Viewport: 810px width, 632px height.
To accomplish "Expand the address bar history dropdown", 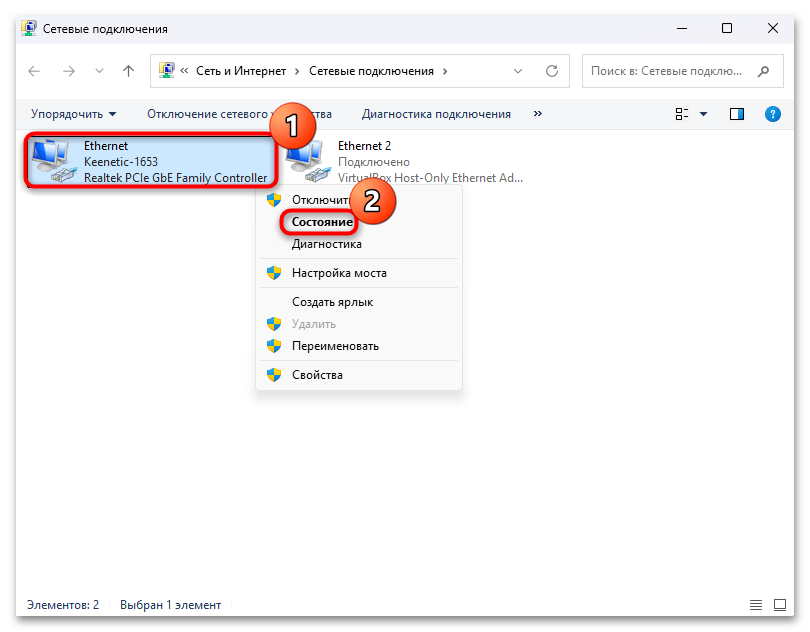I will click(517, 72).
